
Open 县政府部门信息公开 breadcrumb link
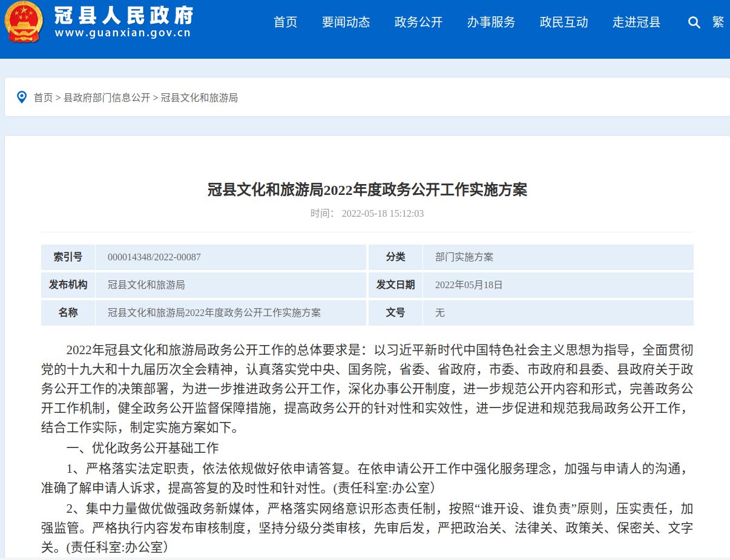[107, 97]
